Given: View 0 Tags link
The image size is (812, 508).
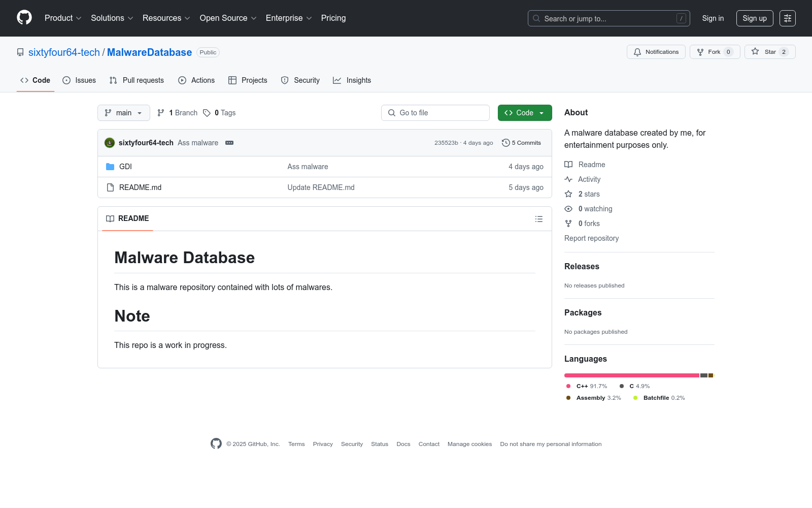Looking at the screenshot, I should [219, 113].
